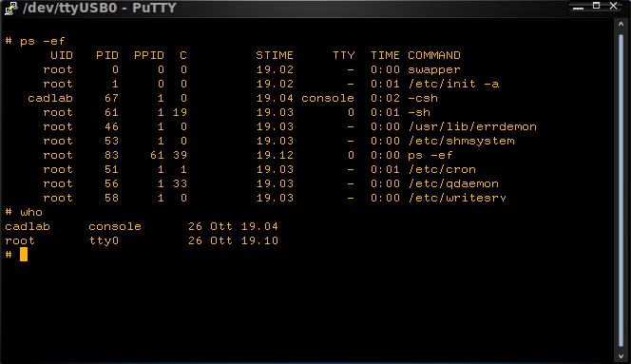Click the vertical scrollbar thumb
Image resolution: width=631 pixels, height=364 pixels.
pyautogui.click(x=621, y=190)
